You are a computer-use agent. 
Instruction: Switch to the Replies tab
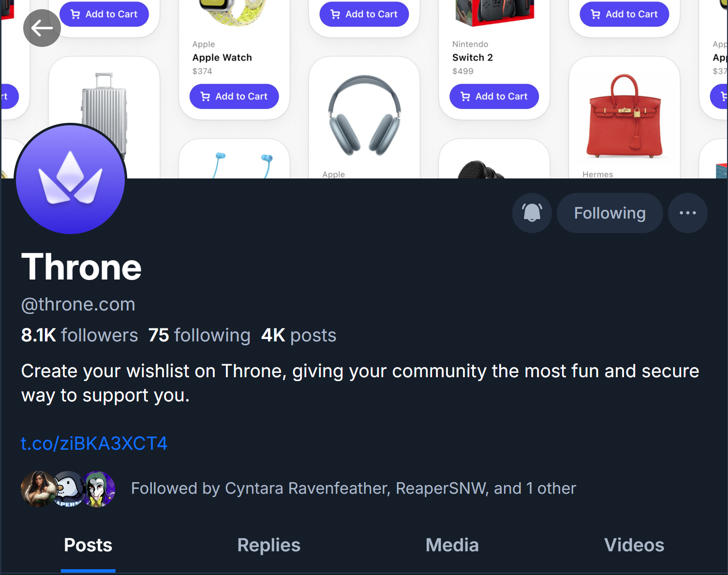click(x=268, y=545)
